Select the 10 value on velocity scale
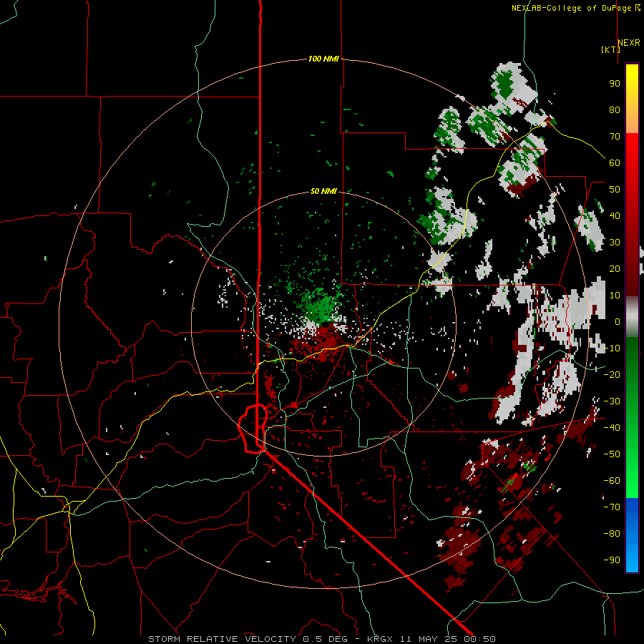Screen dimensions: 644x644 point(615,296)
